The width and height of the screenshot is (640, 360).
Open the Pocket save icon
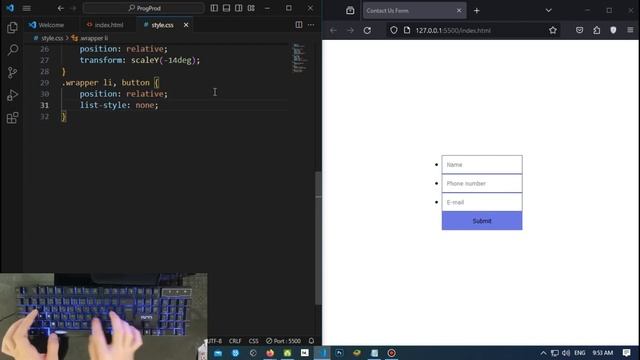click(579, 30)
